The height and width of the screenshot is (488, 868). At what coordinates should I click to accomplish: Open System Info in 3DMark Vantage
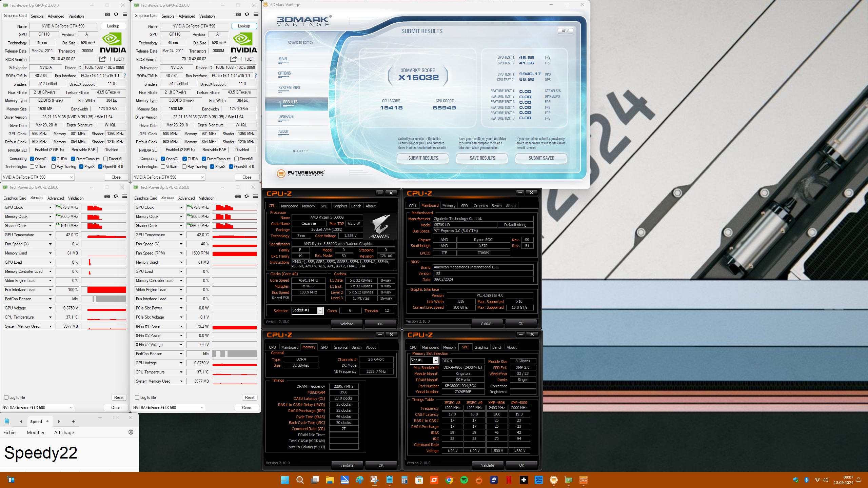pos(289,88)
